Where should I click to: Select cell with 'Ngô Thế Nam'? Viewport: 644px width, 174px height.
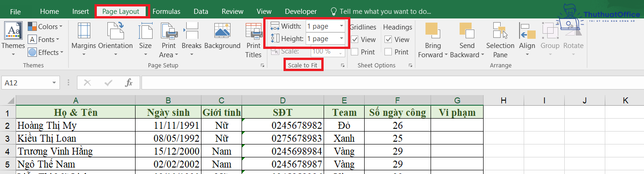pos(76,164)
